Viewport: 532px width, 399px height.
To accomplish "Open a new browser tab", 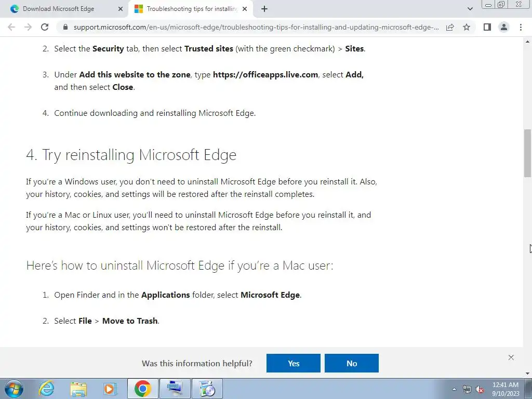I will [264, 9].
